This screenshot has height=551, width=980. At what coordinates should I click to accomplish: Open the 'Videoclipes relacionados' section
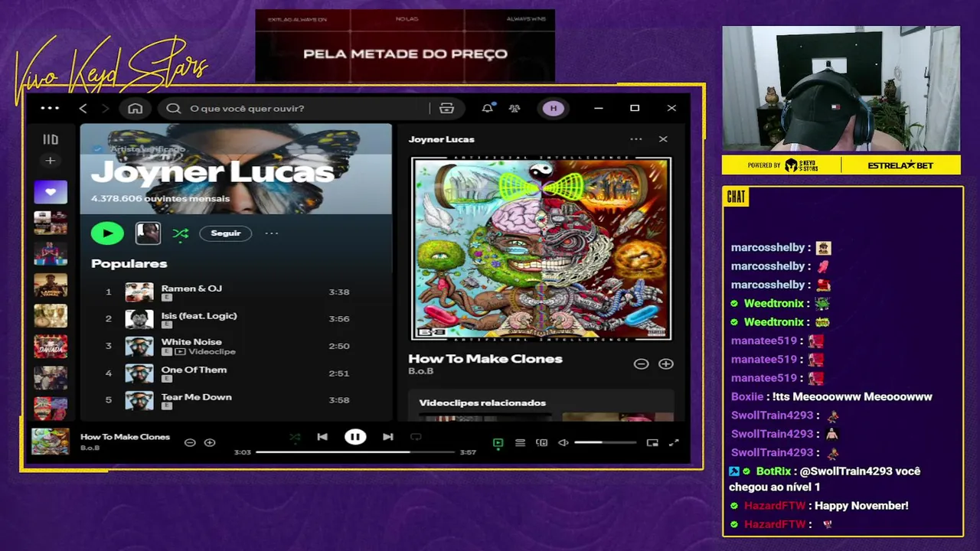pyautogui.click(x=482, y=403)
